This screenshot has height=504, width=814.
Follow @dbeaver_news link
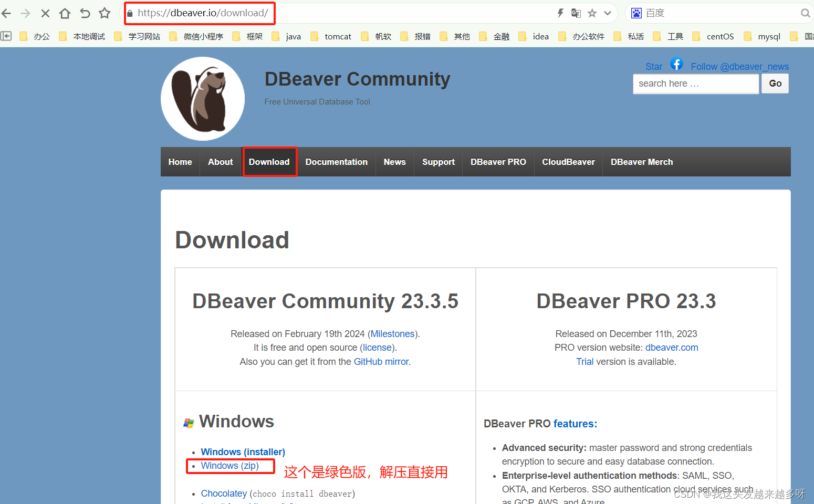tap(739, 67)
